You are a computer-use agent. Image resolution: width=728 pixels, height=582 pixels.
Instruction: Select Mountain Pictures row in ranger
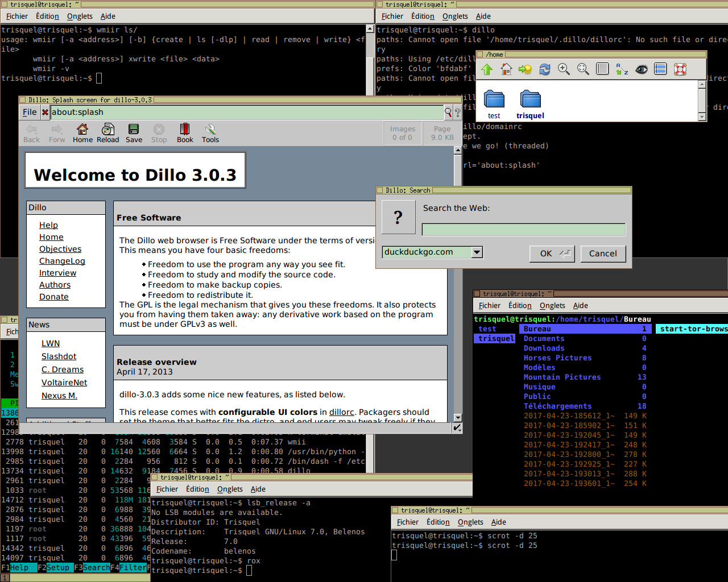pos(585,377)
